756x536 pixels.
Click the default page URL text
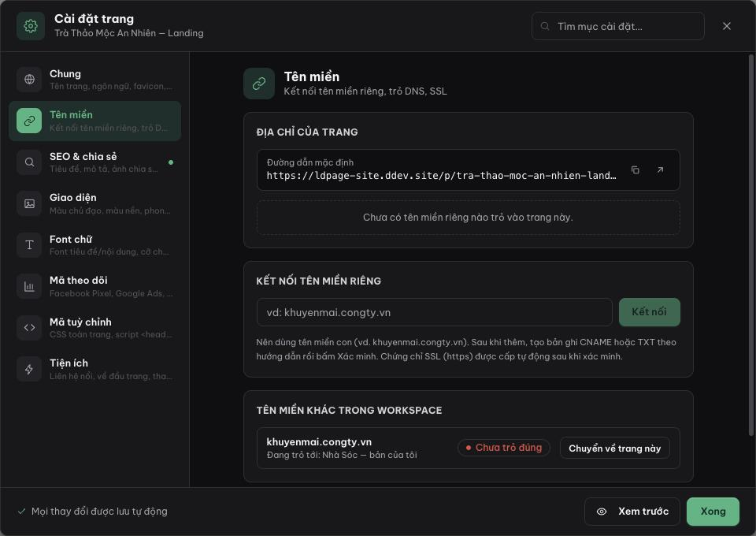click(x=441, y=176)
